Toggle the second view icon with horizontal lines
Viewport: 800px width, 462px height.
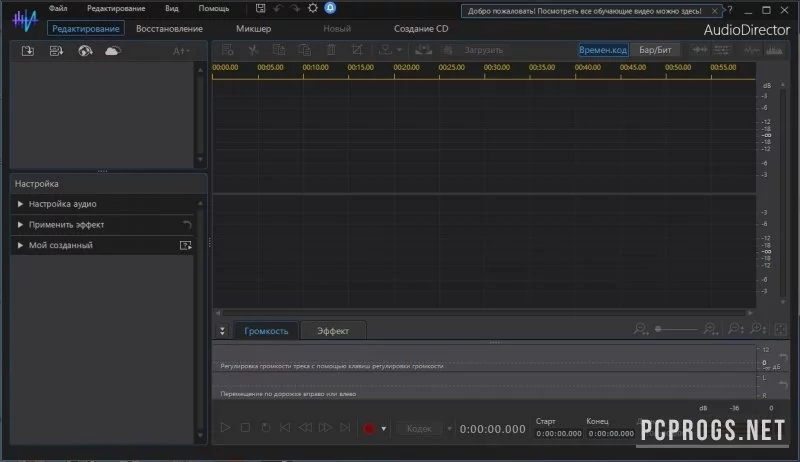721,50
